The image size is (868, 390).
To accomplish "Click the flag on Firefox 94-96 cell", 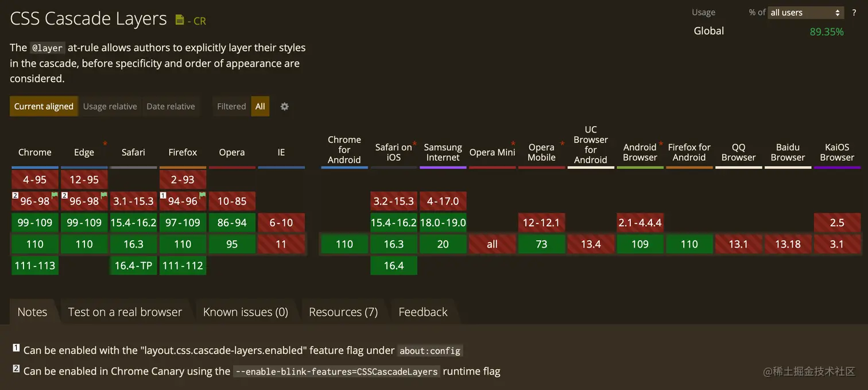I will pyautogui.click(x=203, y=195).
